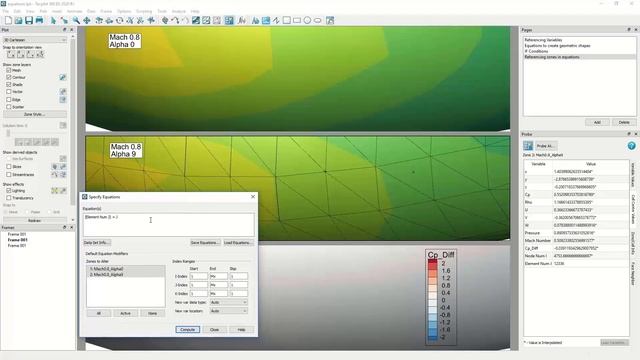Click the Zone Style button

click(35, 114)
